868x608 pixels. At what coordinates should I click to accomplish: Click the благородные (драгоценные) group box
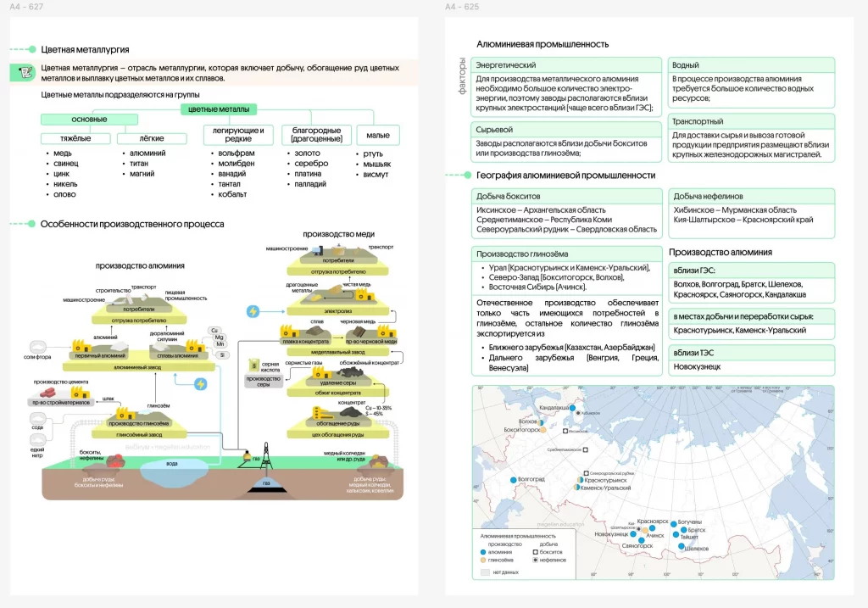coord(316,134)
